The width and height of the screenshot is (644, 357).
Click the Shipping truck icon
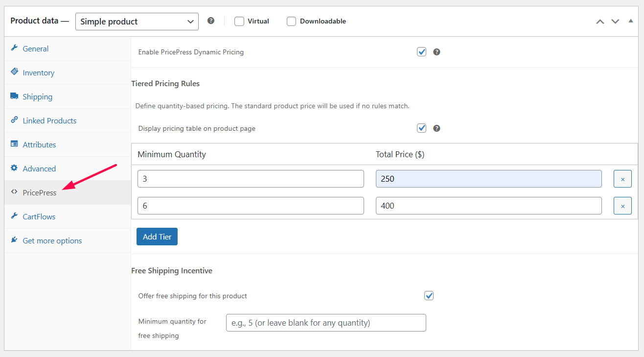pyautogui.click(x=14, y=96)
